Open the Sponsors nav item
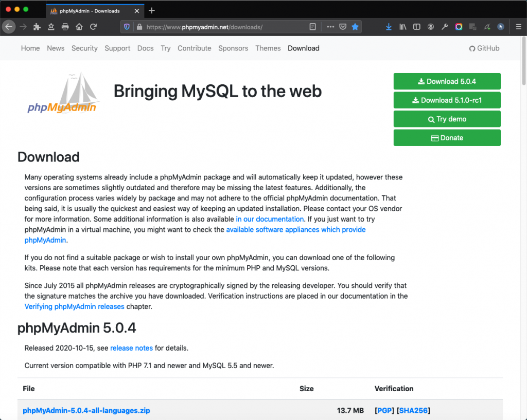This screenshot has height=420, width=527. tap(233, 48)
